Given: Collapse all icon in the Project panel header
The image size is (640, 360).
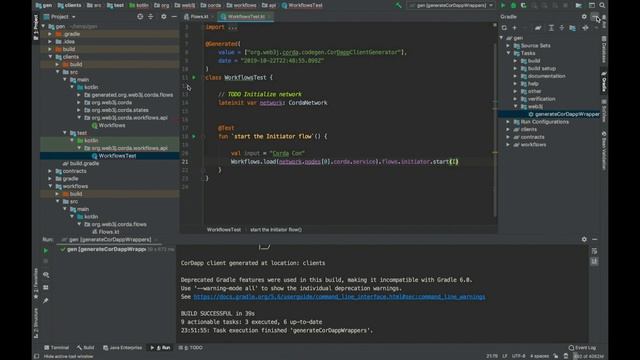Looking at the screenshot, I should (x=151, y=17).
